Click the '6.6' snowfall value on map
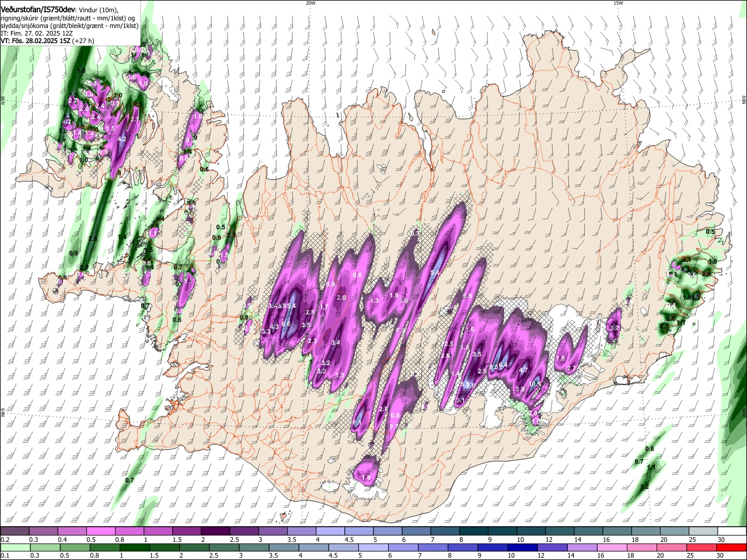This screenshot has height=560, width=747. (286, 324)
